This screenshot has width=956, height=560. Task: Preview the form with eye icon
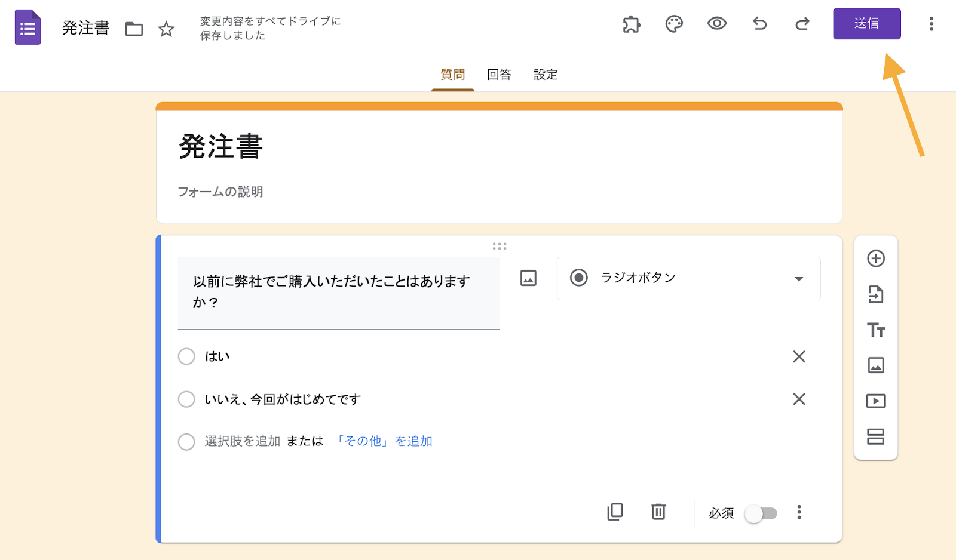(x=717, y=24)
